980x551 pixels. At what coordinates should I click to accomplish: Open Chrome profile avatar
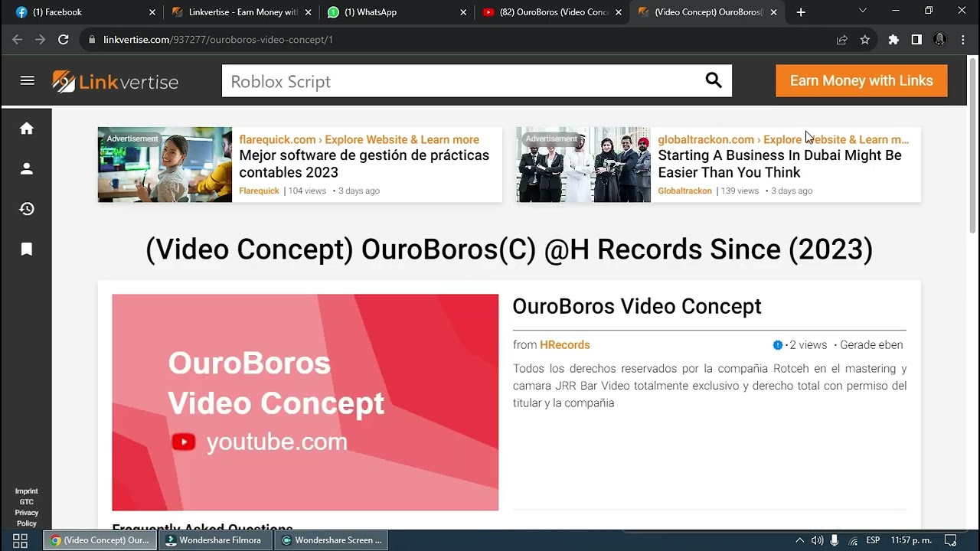click(x=939, y=40)
